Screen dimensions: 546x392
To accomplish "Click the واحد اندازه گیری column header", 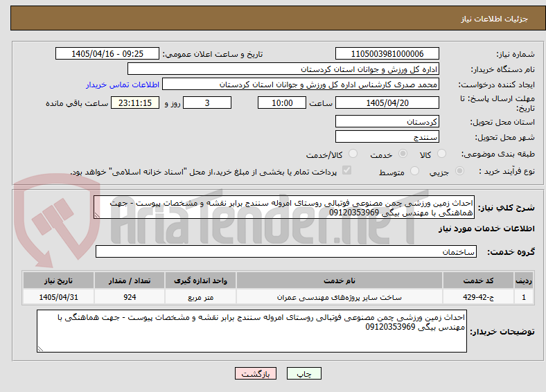I will point(200,280).
